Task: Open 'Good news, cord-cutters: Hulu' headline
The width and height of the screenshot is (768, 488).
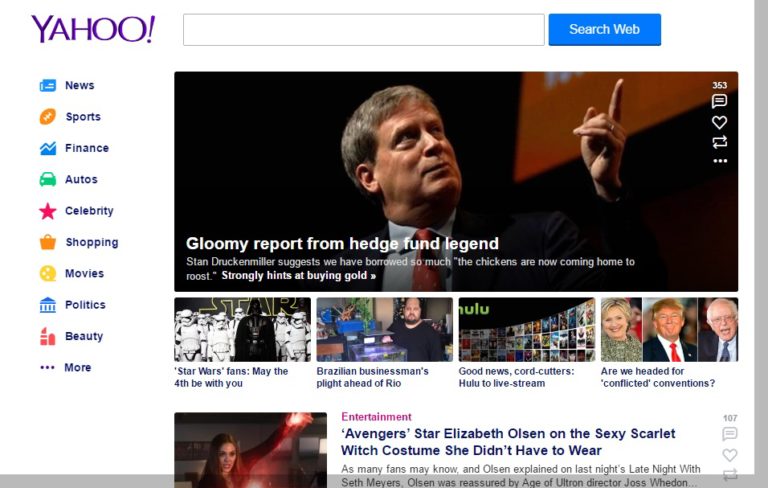Action: coord(516,377)
